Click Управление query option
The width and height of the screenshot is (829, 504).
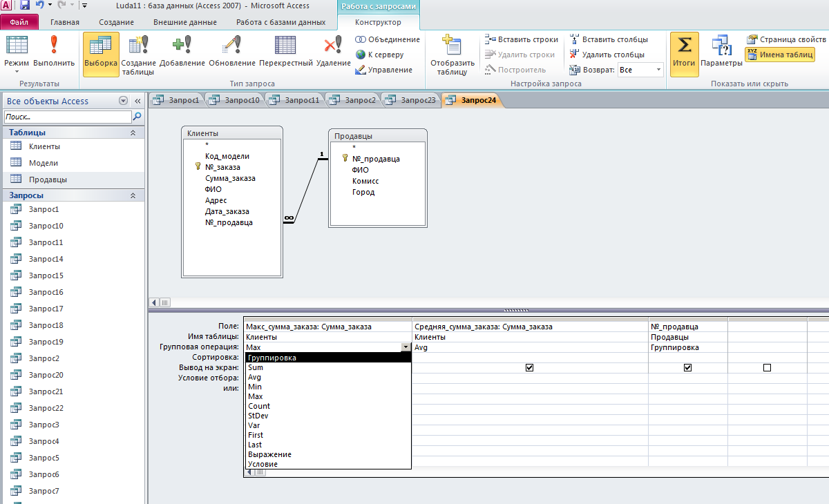pyautogui.click(x=384, y=70)
